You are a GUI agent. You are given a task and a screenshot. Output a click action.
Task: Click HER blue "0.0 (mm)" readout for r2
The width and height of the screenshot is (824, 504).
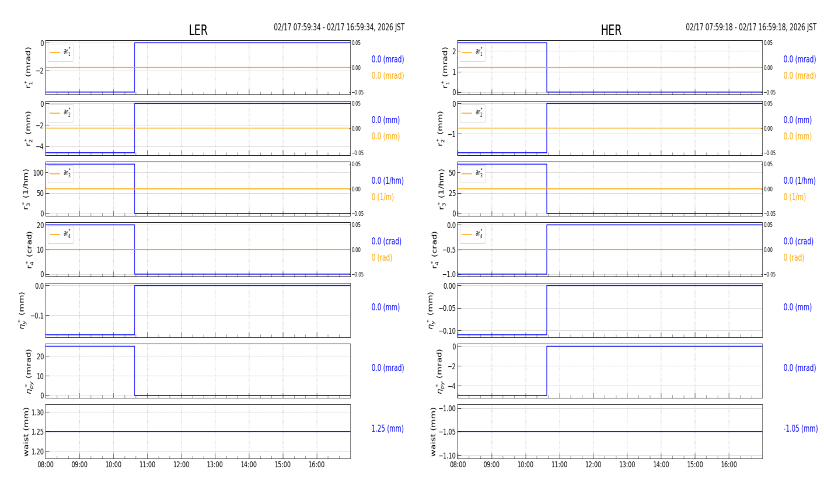pyautogui.click(x=797, y=120)
